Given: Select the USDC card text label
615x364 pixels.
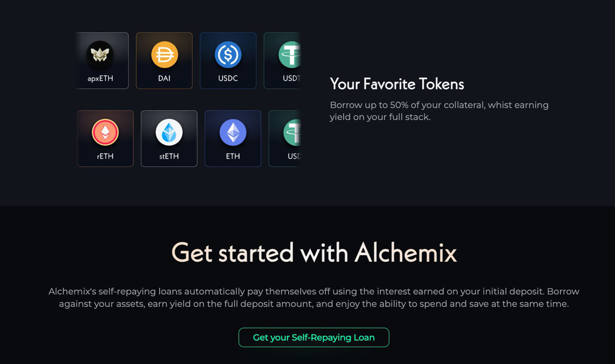Looking at the screenshot, I should 228,79.
